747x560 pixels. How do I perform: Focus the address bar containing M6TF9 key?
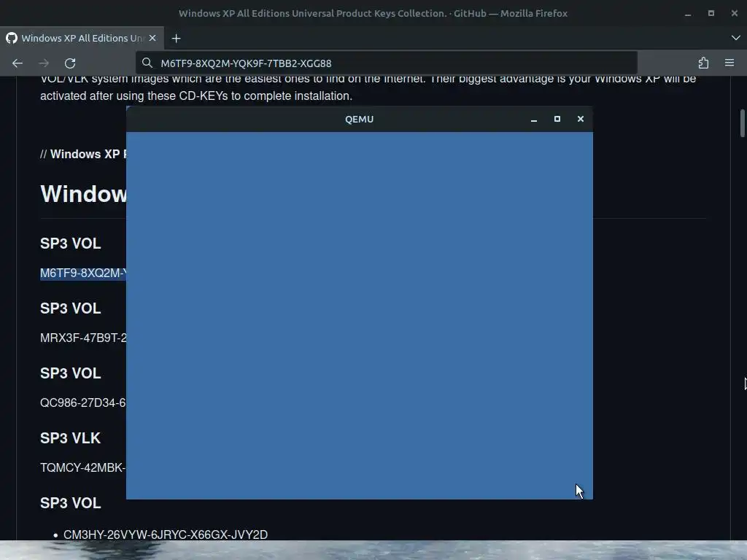387,63
